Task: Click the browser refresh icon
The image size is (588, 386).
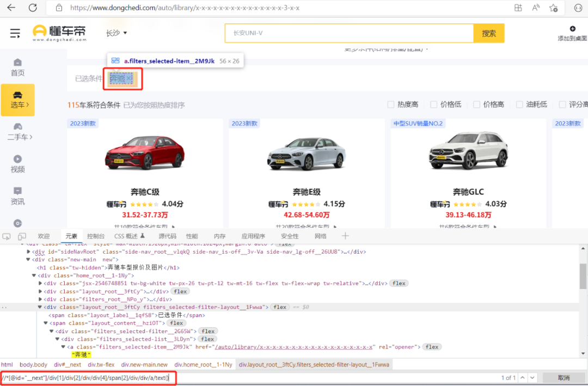Action: tap(33, 8)
